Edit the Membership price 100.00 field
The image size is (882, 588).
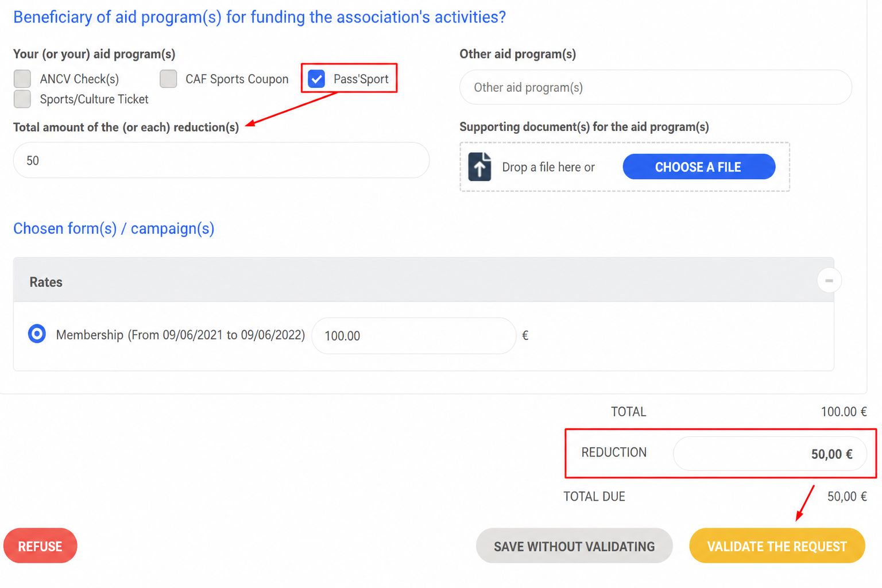413,335
